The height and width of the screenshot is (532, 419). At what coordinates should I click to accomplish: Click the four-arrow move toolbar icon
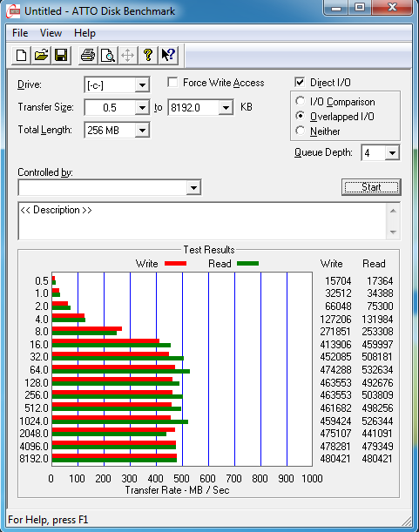(128, 55)
